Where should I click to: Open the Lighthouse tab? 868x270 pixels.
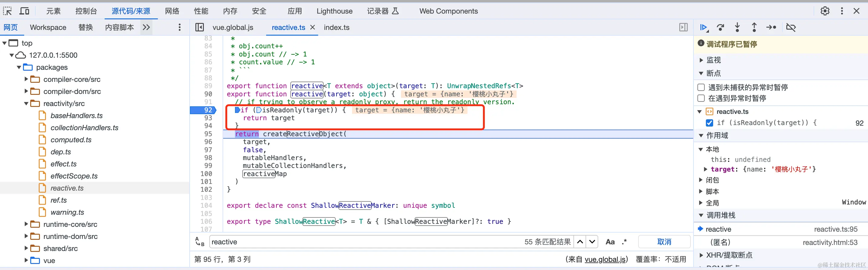334,11
